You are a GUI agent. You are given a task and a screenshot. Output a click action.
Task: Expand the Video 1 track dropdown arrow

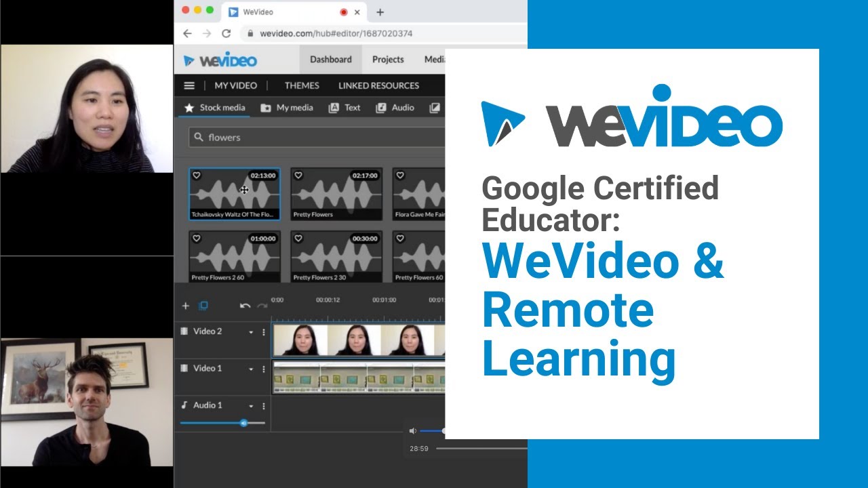pyautogui.click(x=251, y=369)
